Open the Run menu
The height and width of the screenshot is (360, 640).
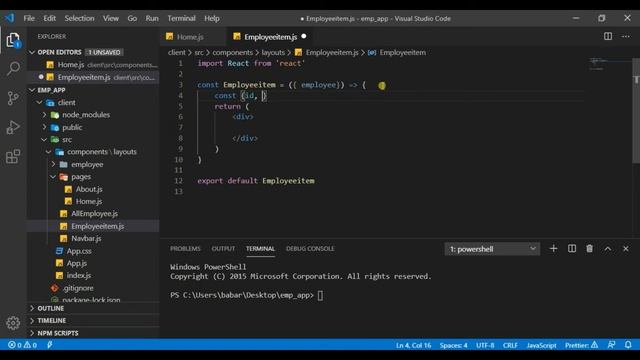click(x=152, y=18)
